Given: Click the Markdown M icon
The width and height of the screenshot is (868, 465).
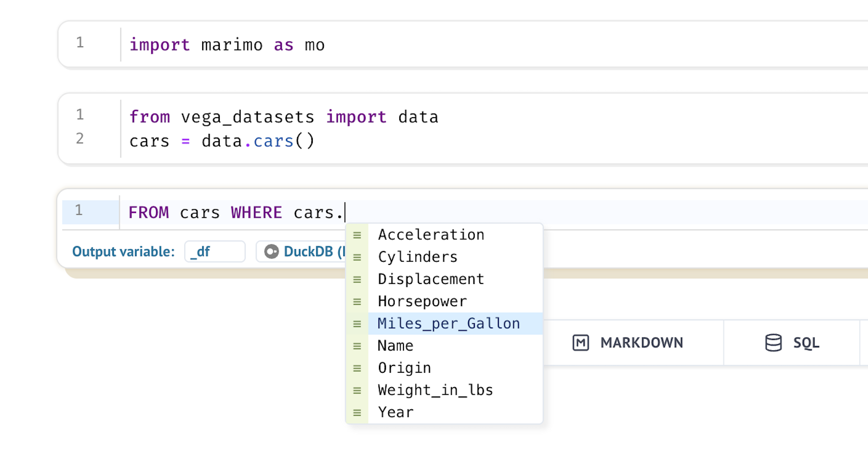Looking at the screenshot, I should 581,343.
